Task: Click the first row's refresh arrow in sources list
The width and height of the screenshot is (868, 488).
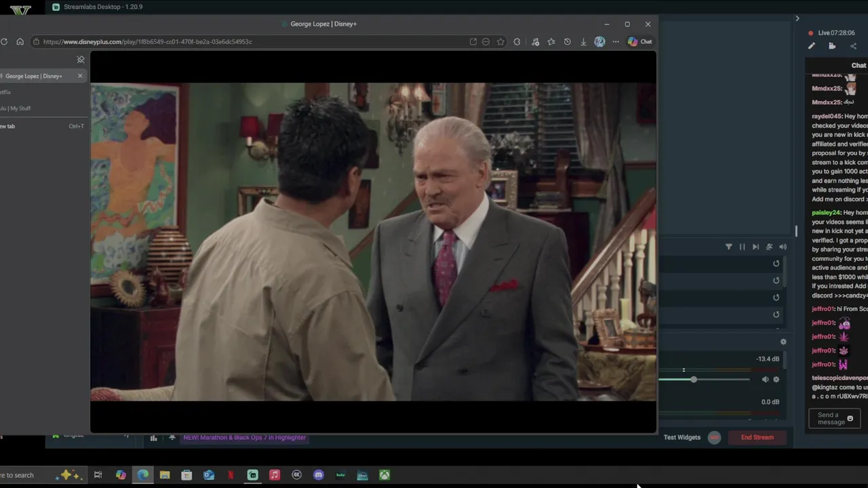Action: pos(776,264)
